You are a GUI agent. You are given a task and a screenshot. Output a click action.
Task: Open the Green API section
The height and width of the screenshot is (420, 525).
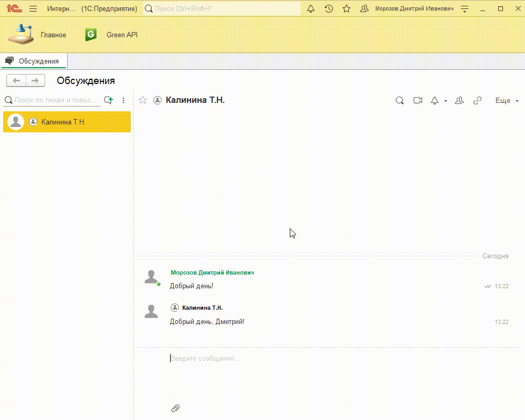point(112,35)
